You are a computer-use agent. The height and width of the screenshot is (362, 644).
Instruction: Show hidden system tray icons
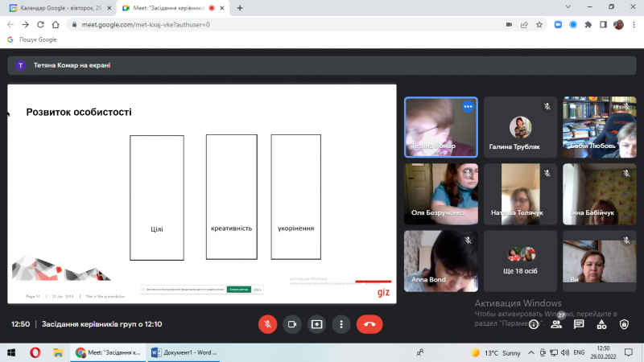coord(531,352)
